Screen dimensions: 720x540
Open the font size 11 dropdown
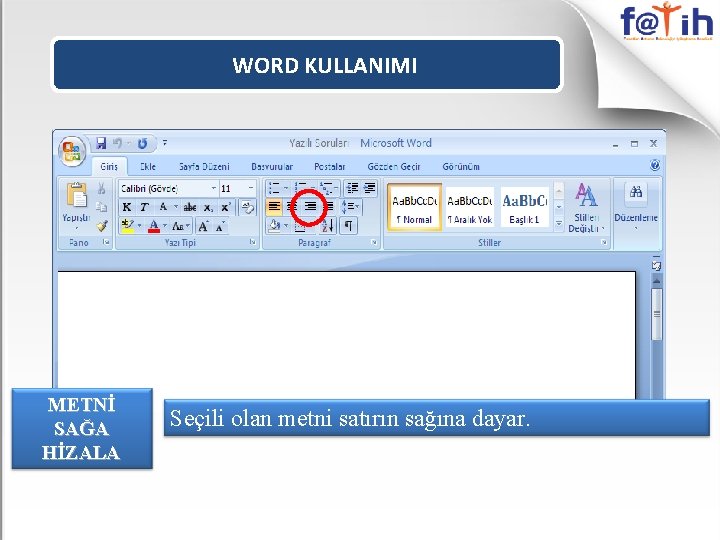coord(251,189)
